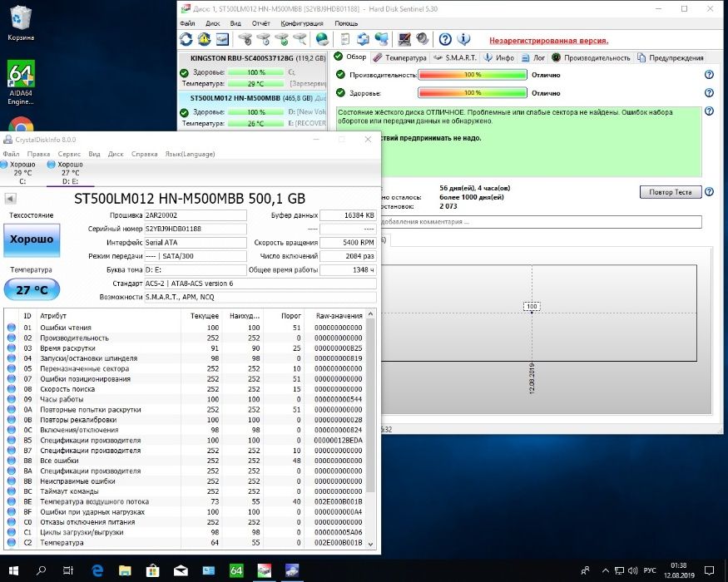Open Конфигурация menu in Hard Disk Sentinel
The image size is (728, 582).
coord(302,23)
